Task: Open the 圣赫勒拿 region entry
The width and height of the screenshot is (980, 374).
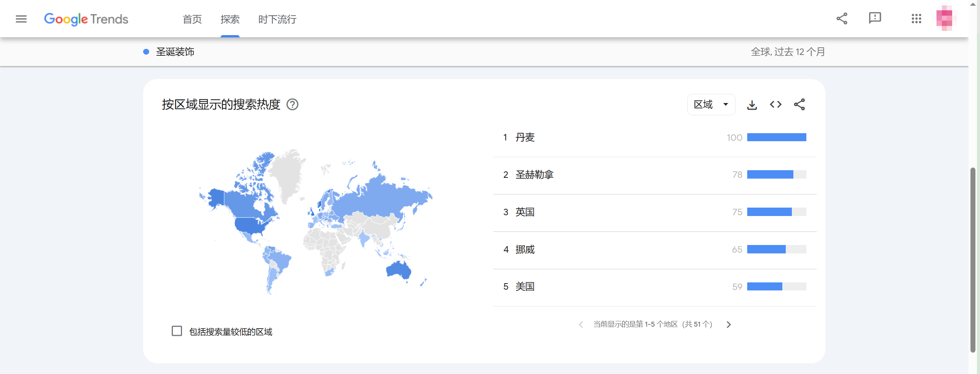Action: pos(534,175)
